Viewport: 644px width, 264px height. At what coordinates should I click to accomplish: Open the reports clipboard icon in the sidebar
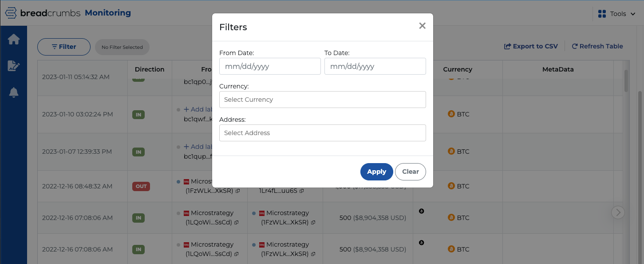[x=14, y=65]
